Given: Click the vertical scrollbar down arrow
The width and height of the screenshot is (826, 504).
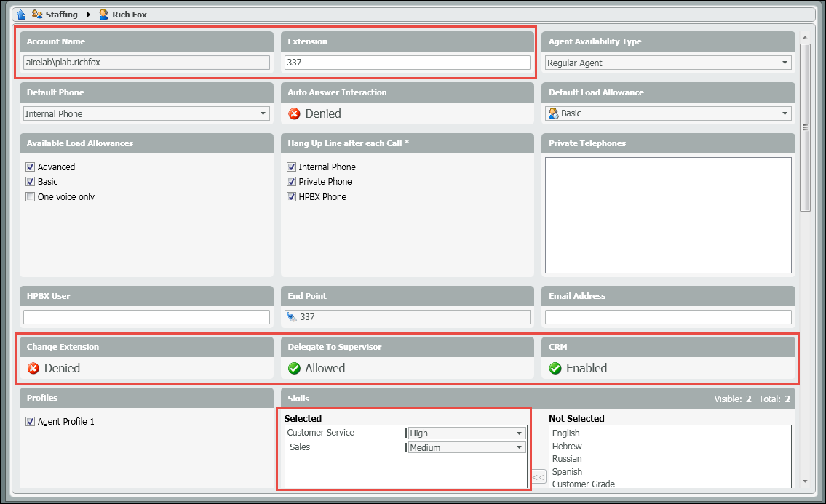Looking at the screenshot, I should pos(805,481).
